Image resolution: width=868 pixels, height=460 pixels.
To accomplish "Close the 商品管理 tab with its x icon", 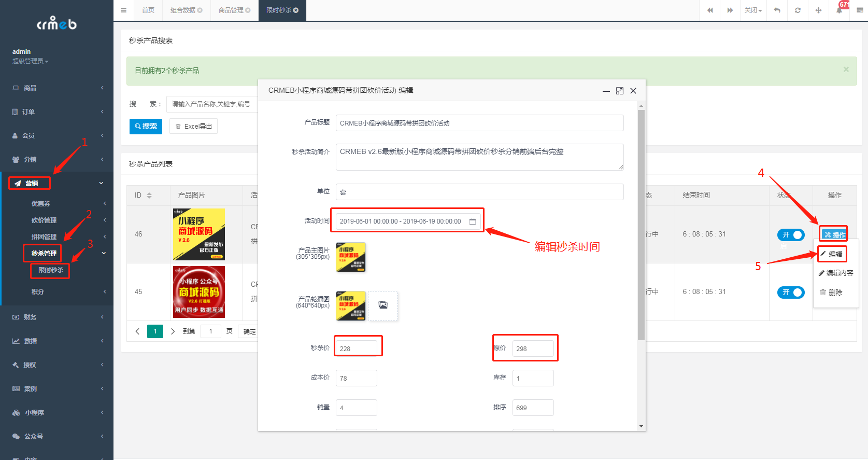I will [x=248, y=10].
